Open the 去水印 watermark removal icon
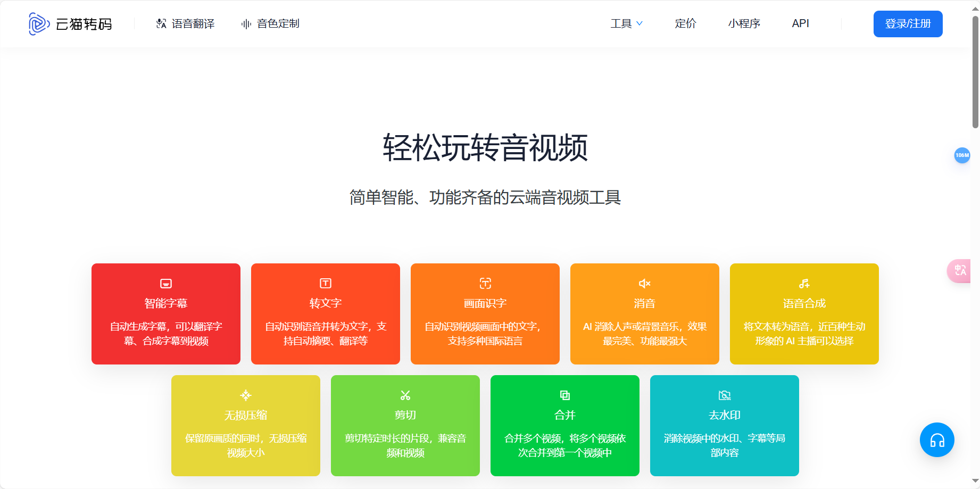The image size is (980, 489). (x=724, y=395)
